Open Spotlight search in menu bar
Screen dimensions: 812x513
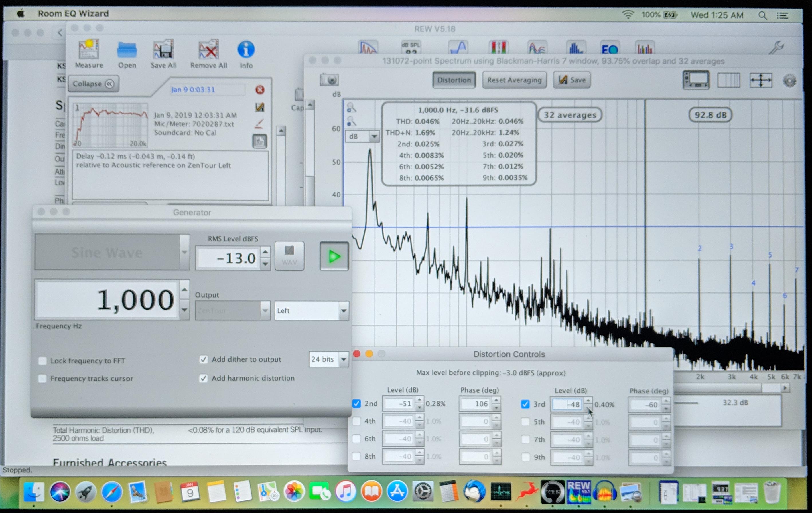(763, 15)
